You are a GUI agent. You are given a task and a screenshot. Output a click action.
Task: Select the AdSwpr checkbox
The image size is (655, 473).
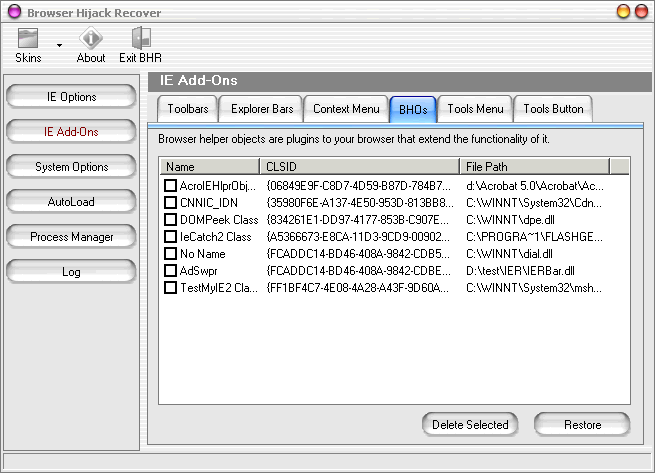point(170,271)
